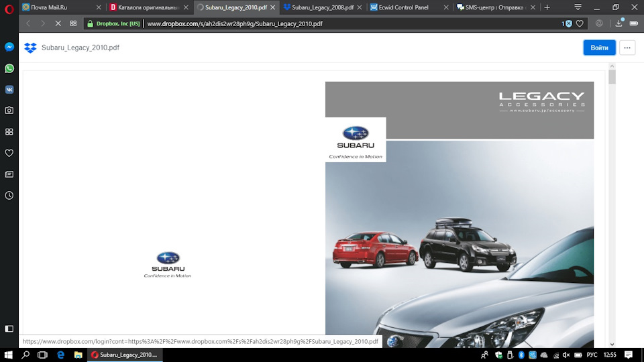Click the Dropbox logo in page header
The height and width of the screenshot is (362, 644).
tap(30, 48)
